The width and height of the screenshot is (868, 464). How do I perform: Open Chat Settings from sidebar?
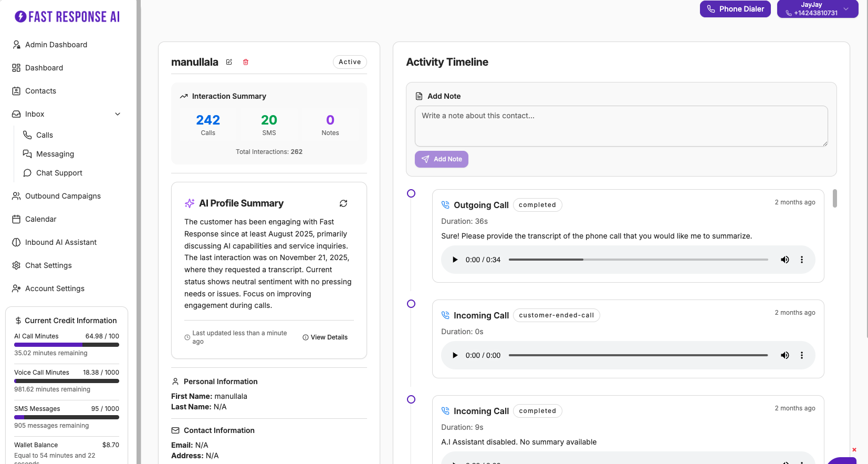(x=48, y=265)
